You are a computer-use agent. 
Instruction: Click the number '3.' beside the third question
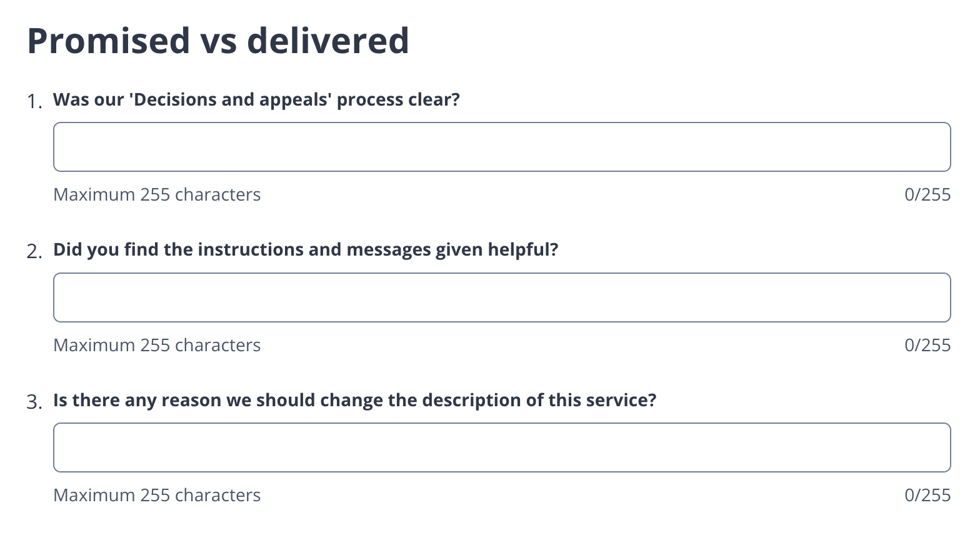pyautogui.click(x=34, y=401)
